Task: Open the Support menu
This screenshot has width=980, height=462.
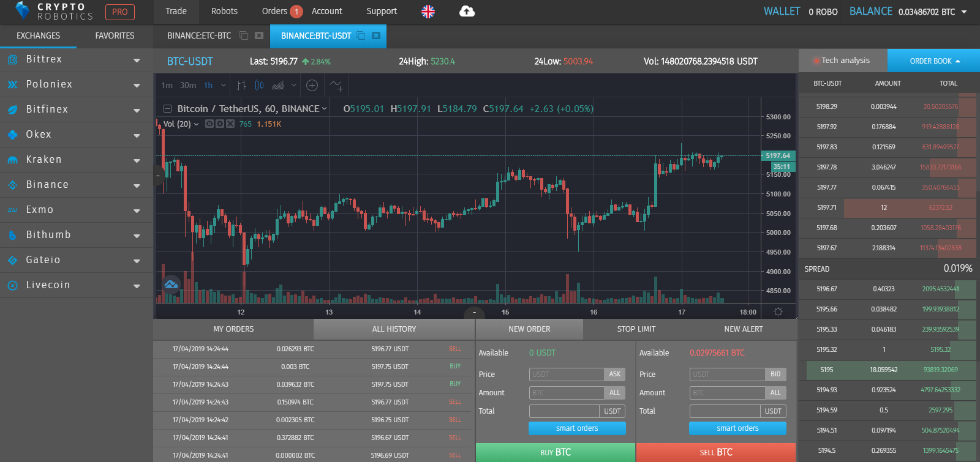Action: click(382, 11)
